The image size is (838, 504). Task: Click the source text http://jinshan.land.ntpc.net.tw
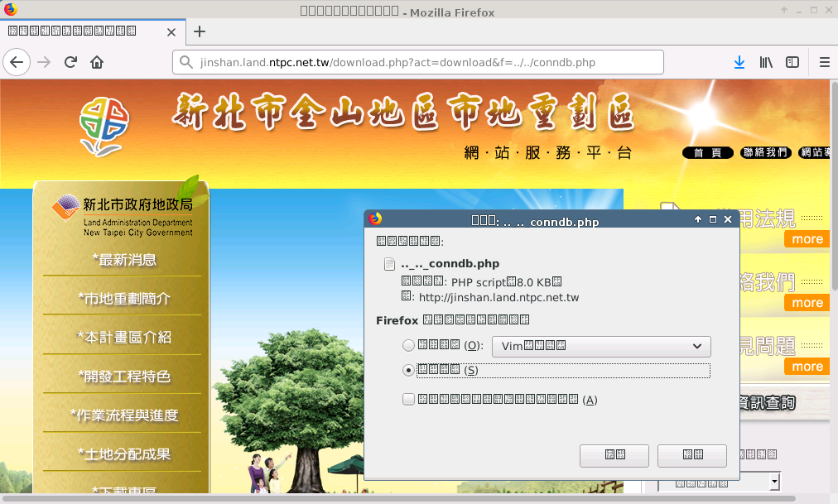[x=498, y=297]
